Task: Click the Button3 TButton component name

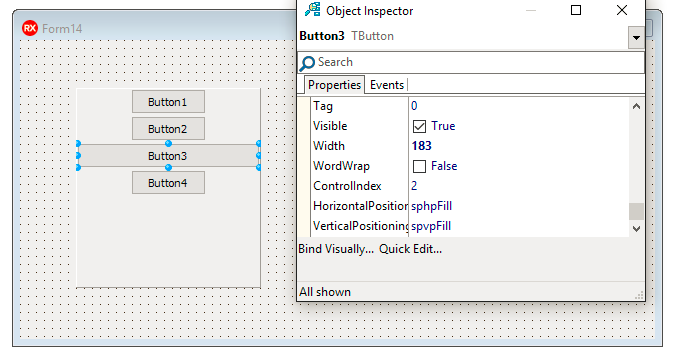Action: (346, 36)
